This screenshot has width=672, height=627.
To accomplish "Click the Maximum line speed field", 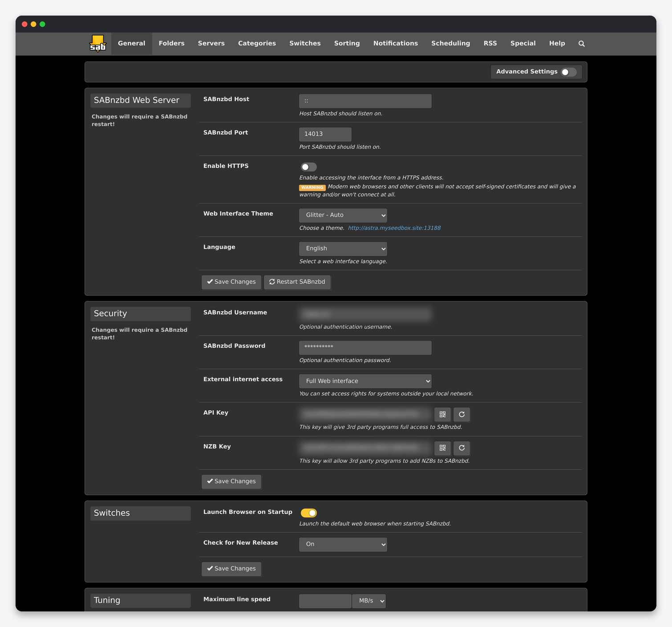I will coord(325,601).
